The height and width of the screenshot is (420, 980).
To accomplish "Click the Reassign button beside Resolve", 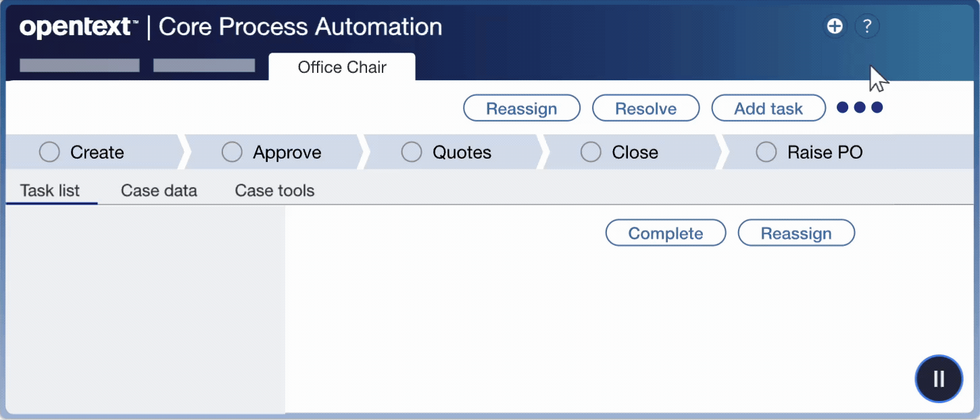I will [521, 109].
